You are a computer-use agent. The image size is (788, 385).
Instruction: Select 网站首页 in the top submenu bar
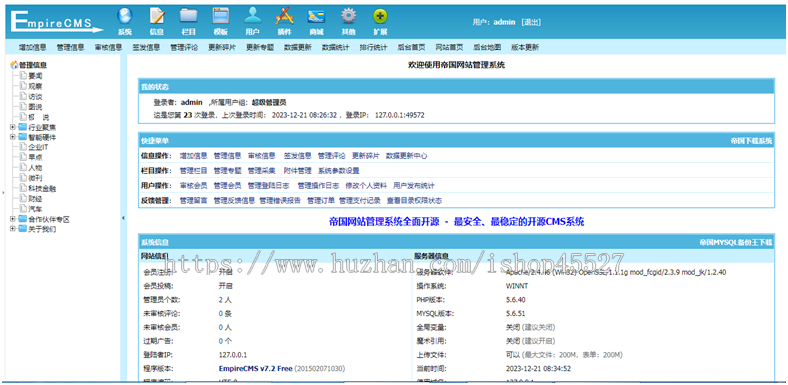point(449,48)
